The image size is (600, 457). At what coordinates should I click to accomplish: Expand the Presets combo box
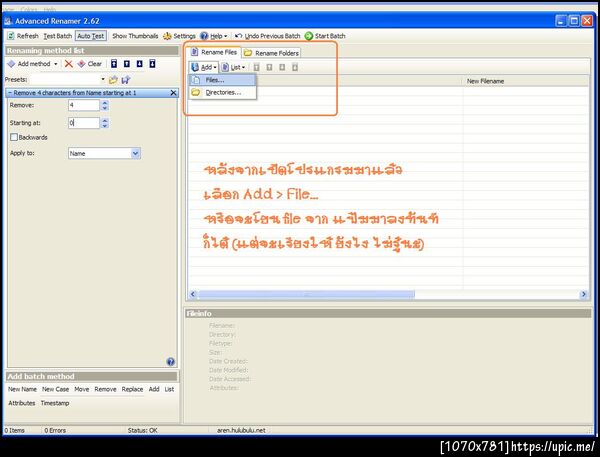click(x=103, y=79)
